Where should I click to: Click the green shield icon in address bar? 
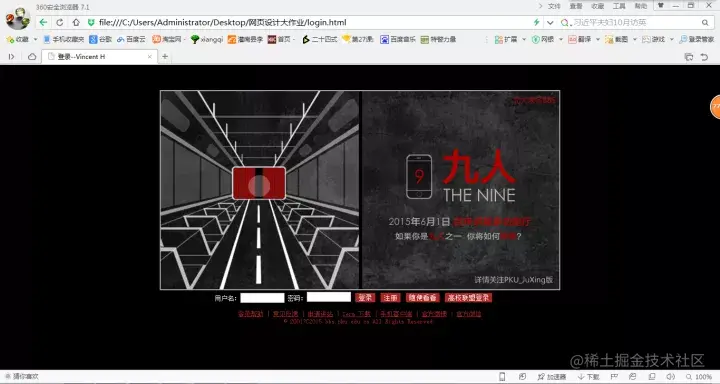(x=91, y=22)
